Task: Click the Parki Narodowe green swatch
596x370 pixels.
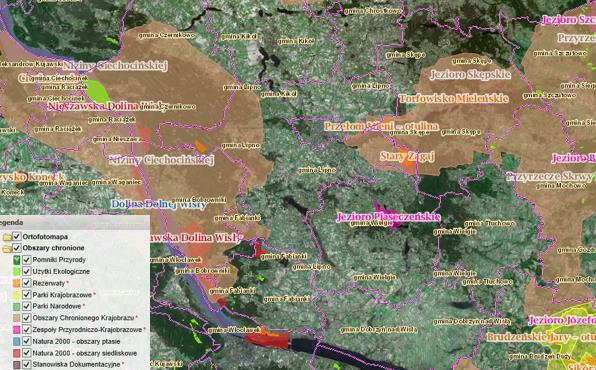Action: point(17,306)
